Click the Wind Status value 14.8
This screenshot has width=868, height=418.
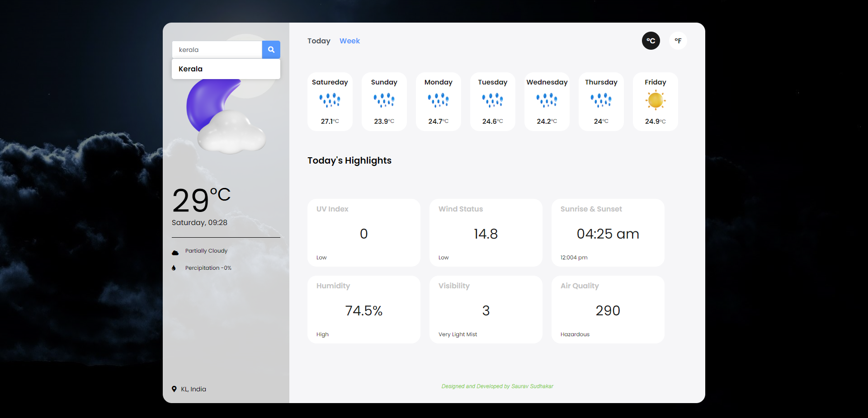coord(486,234)
